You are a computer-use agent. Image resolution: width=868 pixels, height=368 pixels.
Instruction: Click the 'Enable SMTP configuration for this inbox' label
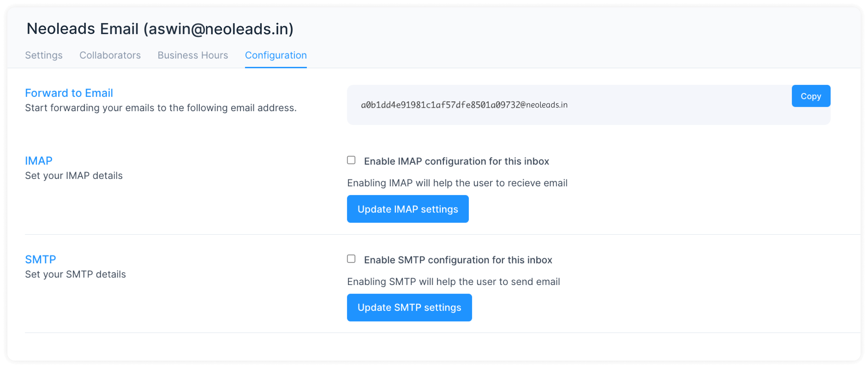[458, 260]
